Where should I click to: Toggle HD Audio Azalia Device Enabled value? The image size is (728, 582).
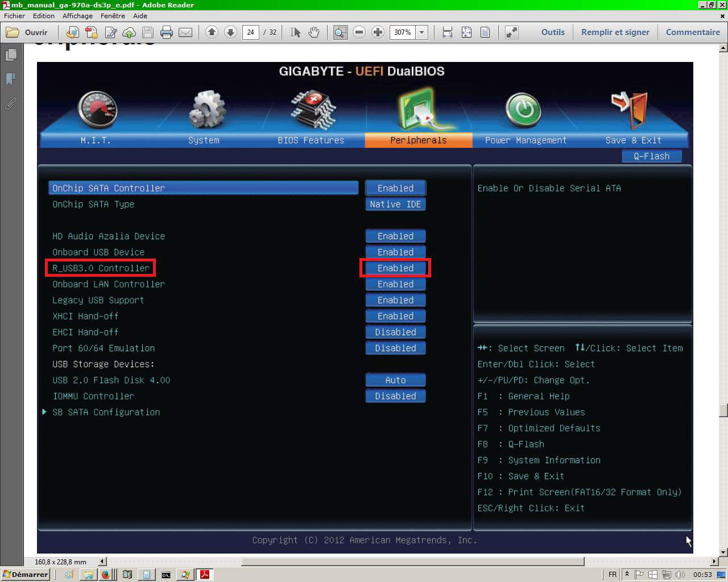coord(395,236)
